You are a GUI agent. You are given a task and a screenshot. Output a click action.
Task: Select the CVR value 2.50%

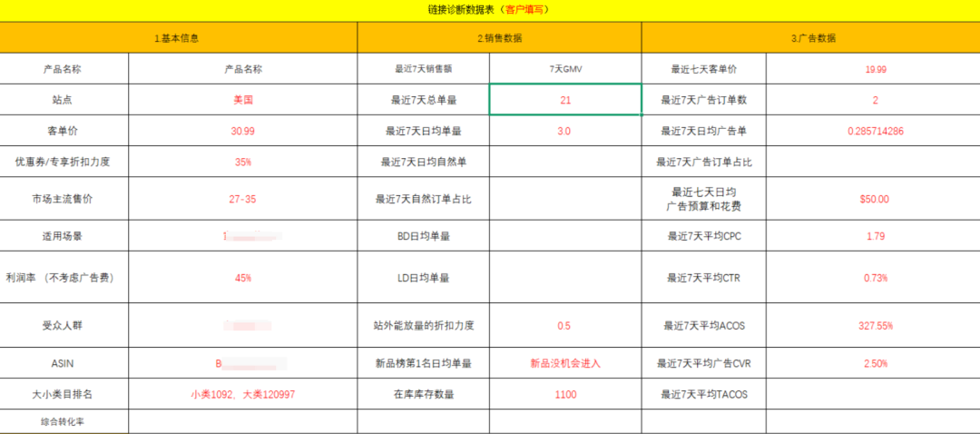(x=875, y=363)
